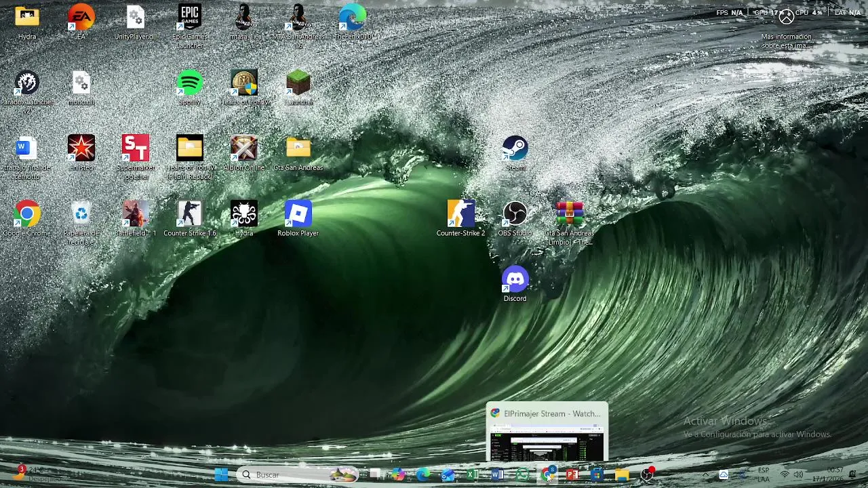Launch the EA app shortcut
The height and width of the screenshot is (488, 868).
(81, 22)
